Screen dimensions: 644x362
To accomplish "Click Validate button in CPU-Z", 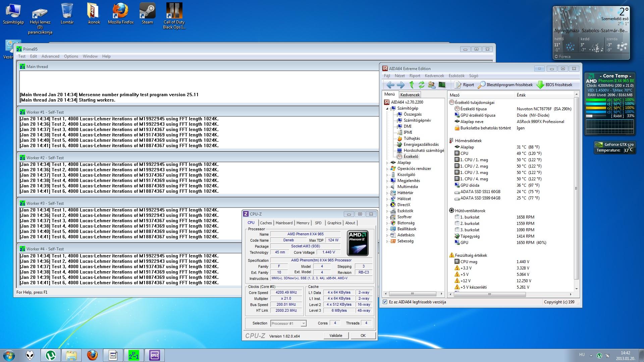I will (336, 336).
